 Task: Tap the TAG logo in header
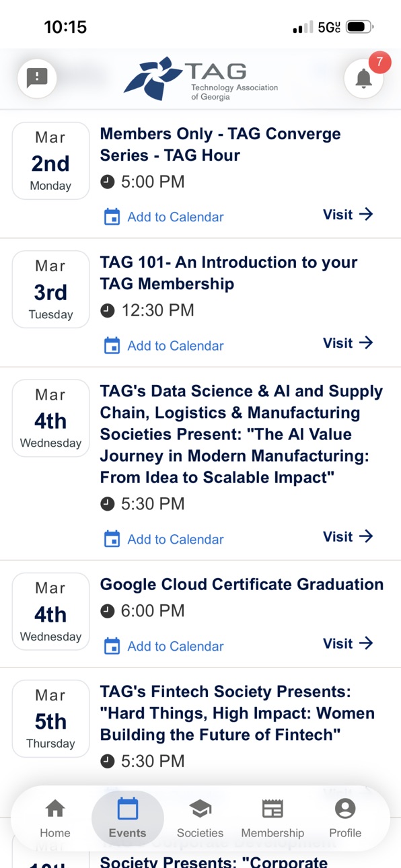tap(200, 79)
